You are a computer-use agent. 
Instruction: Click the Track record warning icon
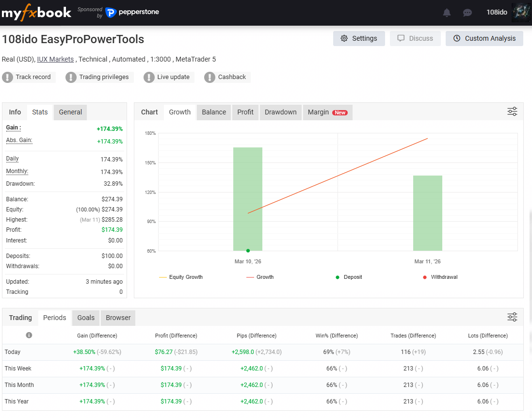click(x=8, y=77)
